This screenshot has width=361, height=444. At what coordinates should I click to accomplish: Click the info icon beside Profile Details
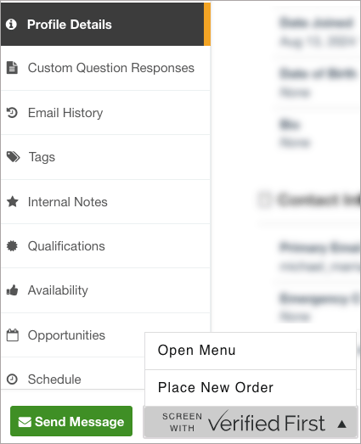pos(11,24)
